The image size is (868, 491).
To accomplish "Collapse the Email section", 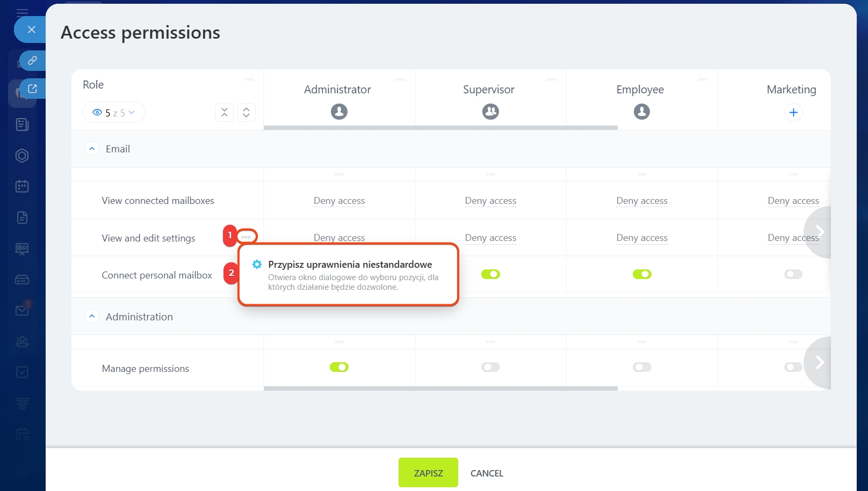I will [92, 149].
